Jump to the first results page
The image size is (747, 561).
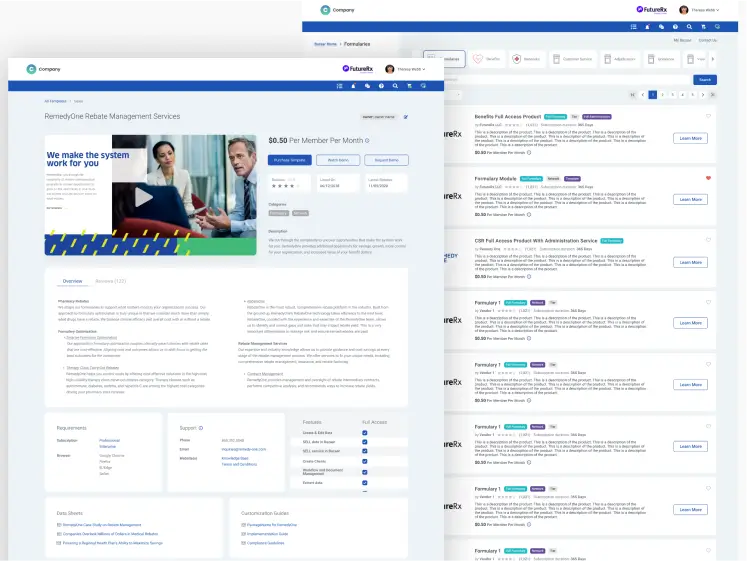(633, 95)
